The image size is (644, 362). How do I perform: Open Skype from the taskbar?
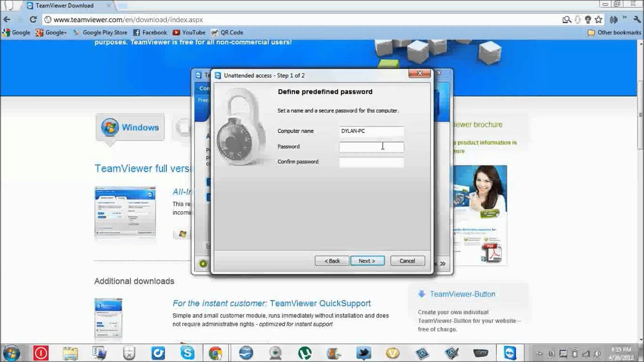[188, 353]
